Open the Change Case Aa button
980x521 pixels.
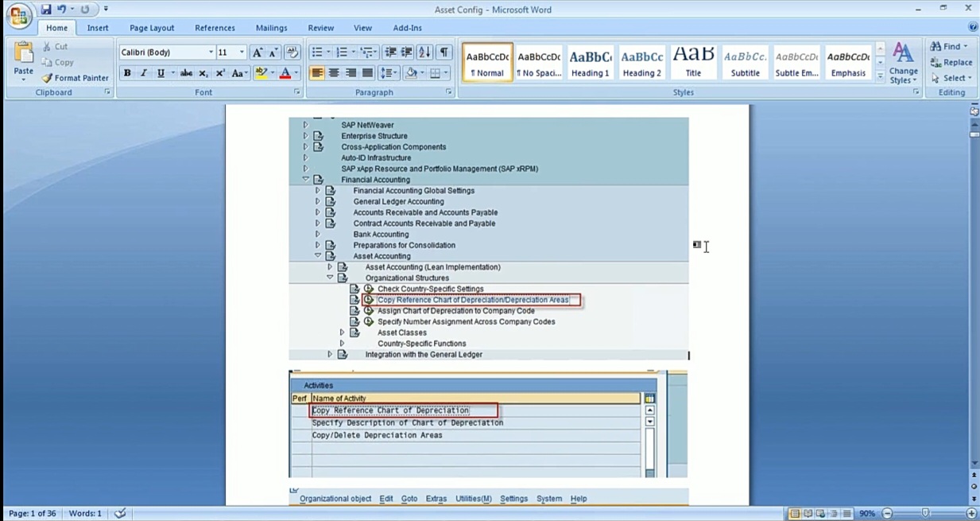tap(240, 73)
